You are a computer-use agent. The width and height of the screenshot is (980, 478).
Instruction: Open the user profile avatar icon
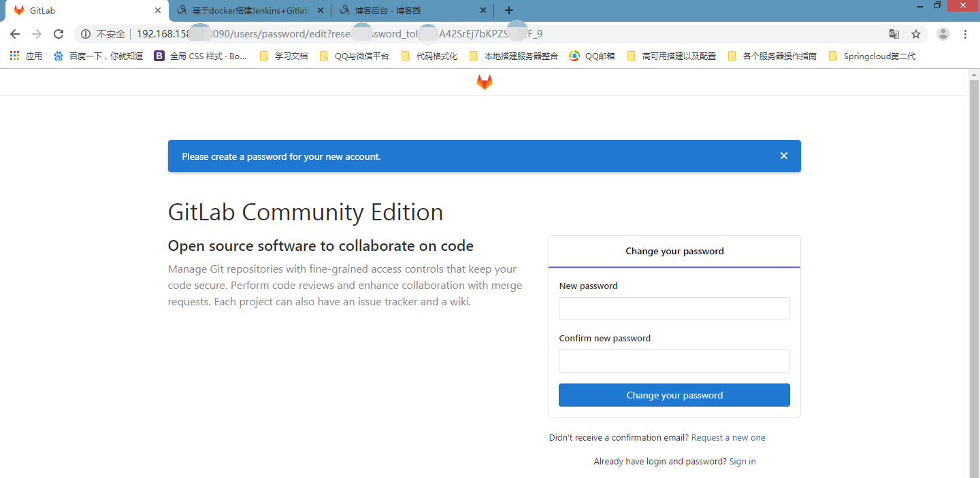point(943,34)
